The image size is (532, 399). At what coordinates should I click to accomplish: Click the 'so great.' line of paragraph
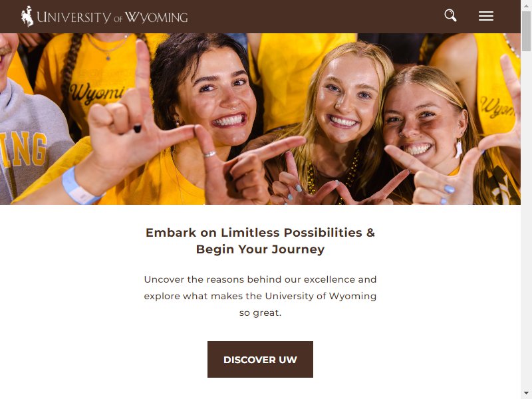click(260, 313)
